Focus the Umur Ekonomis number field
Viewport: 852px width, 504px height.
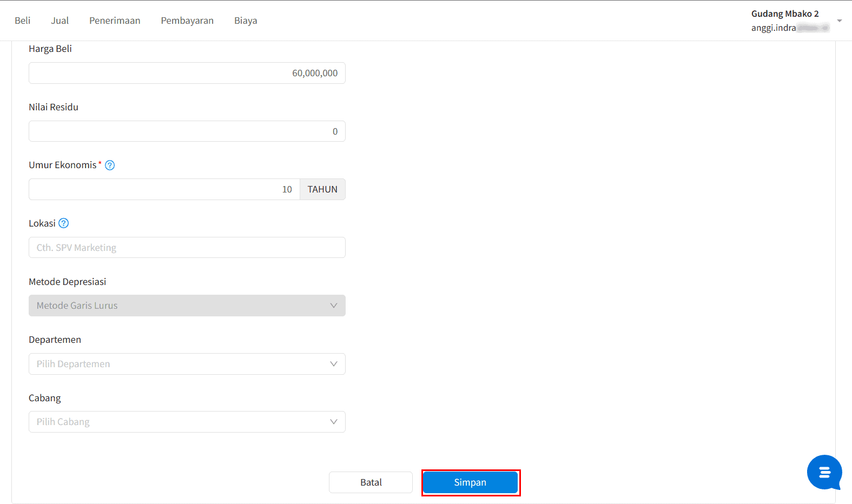164,189
